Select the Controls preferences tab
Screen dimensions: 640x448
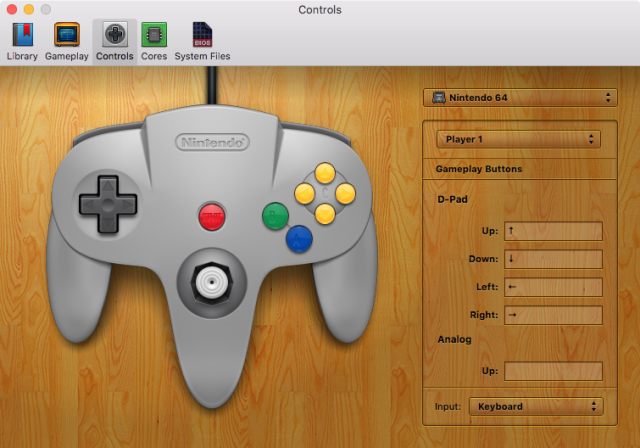tap(115, 41)
